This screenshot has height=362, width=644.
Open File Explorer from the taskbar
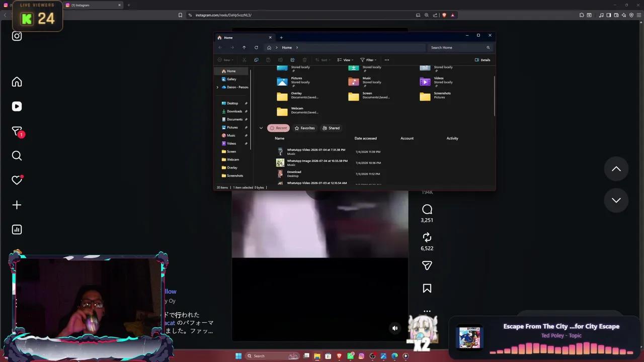pos(317,356)
